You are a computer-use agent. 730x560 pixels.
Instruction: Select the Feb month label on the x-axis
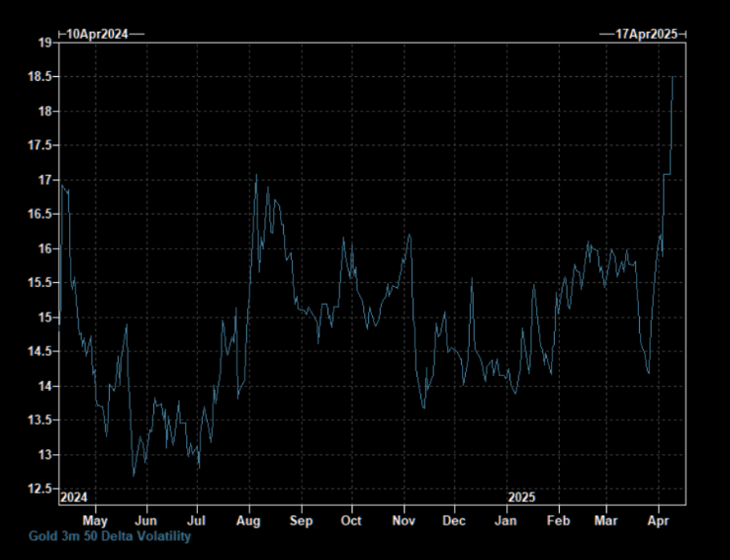559,519
